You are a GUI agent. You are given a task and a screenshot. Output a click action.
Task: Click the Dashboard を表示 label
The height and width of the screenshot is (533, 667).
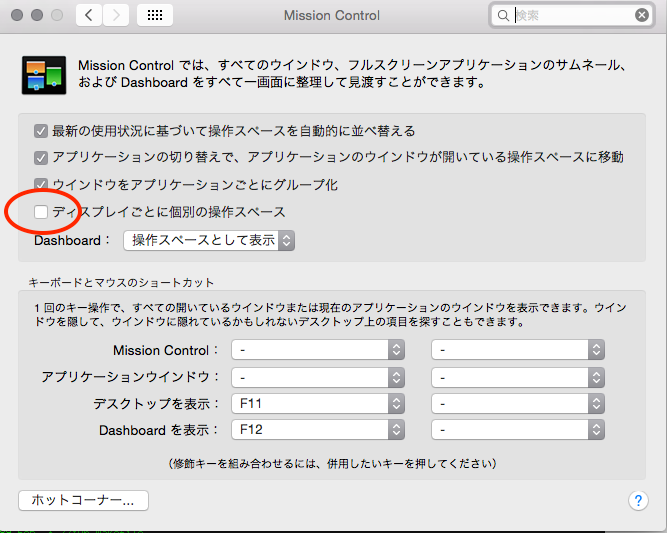coord(159,430)
